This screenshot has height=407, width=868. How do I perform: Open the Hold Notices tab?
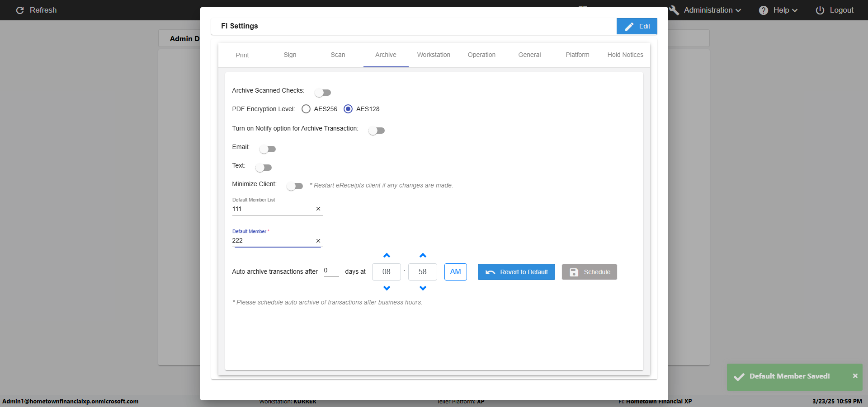[625, 55]
